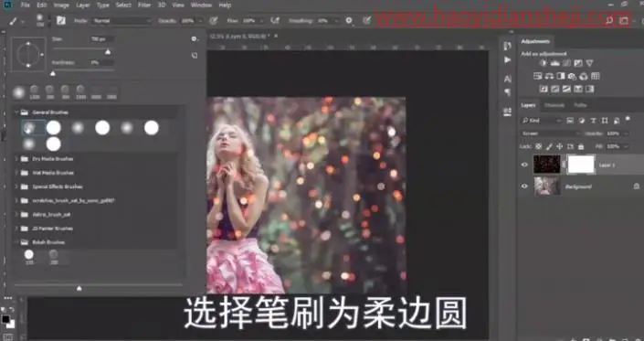Add a Channel Mixer adjustment
The width and height of the screenshot is (644, 341).
click(x=584, y=76)
